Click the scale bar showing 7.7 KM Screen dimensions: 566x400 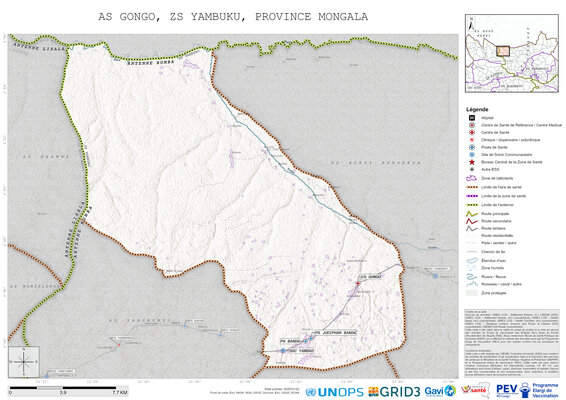(x=68, y=390)
